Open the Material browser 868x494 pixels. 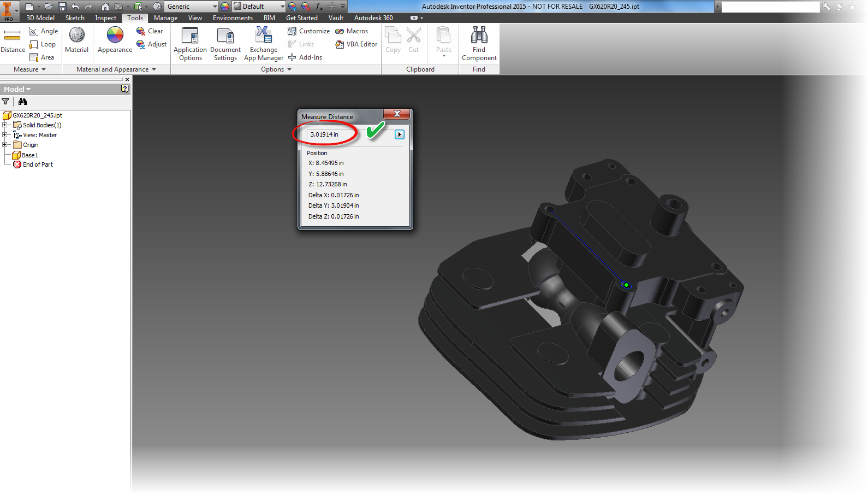pos(77,40)
